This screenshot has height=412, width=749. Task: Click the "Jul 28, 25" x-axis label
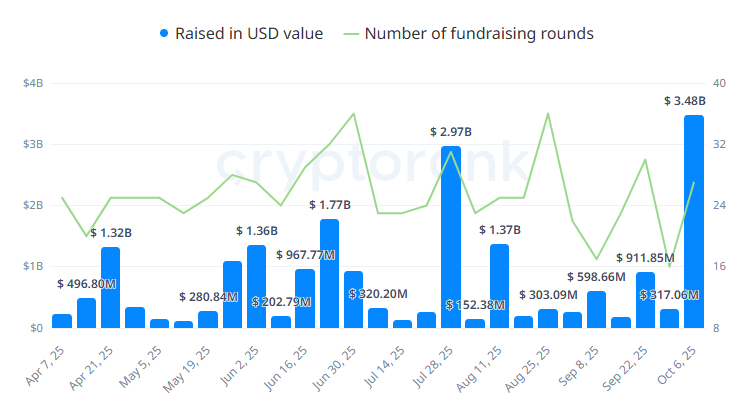[x=439, y=366]
